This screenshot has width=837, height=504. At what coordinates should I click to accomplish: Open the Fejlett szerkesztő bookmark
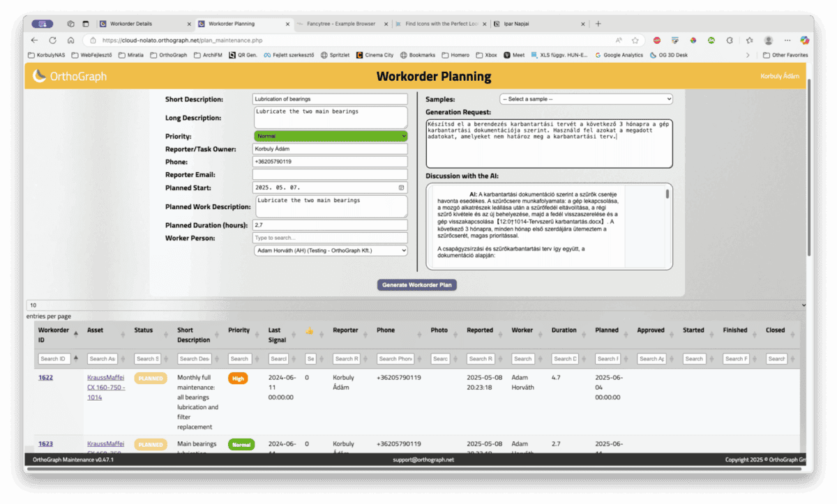[x=288, y=55]
